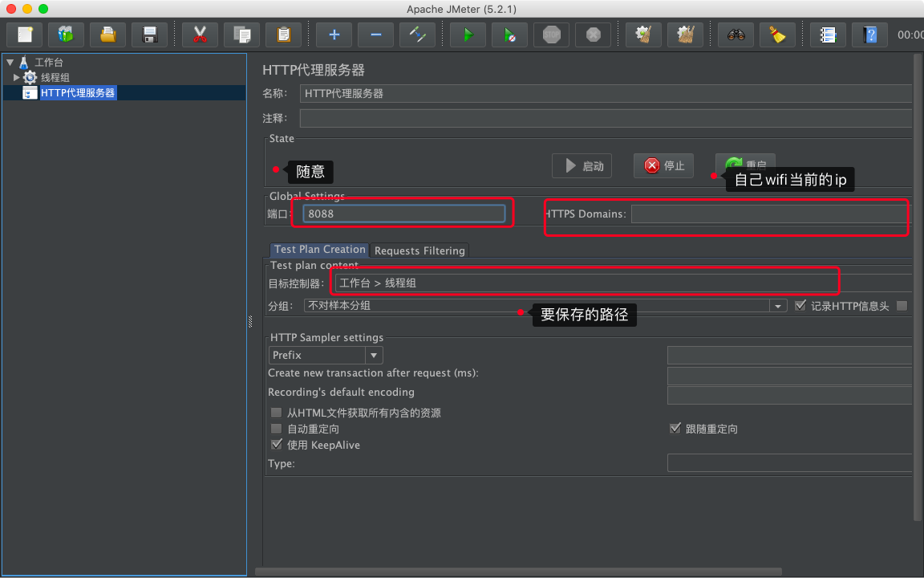Click the 停止 stop proxy button
The width and height of the screenshot is (924, 578).
coord(663,165)
